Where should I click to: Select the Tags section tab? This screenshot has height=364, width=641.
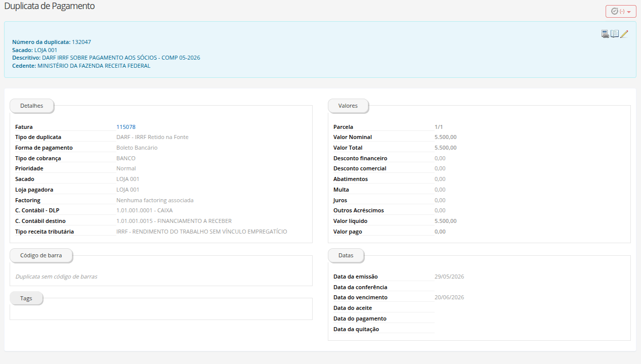26,298
